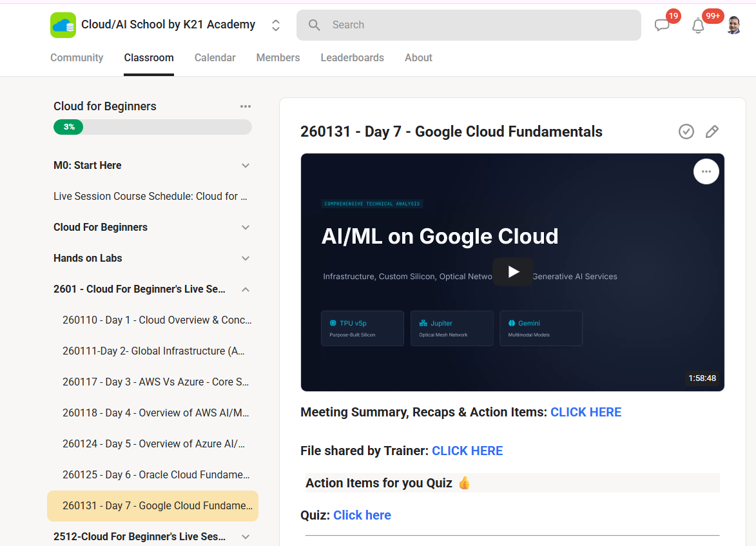Focus the Search input field
The width and height of the screenshot is (756, 546).
[469, 25]
